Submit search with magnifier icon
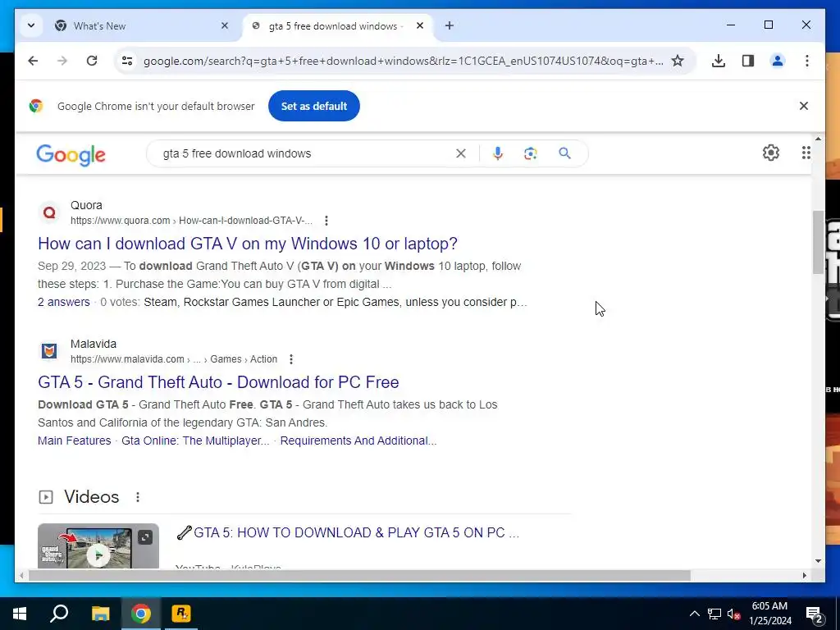Image resolution: width=840 pixels, height=630 pixels. [564, 153]
